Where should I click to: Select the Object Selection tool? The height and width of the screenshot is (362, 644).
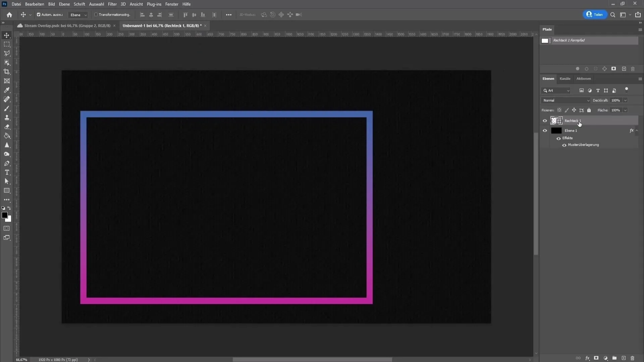tap(7, 63)
